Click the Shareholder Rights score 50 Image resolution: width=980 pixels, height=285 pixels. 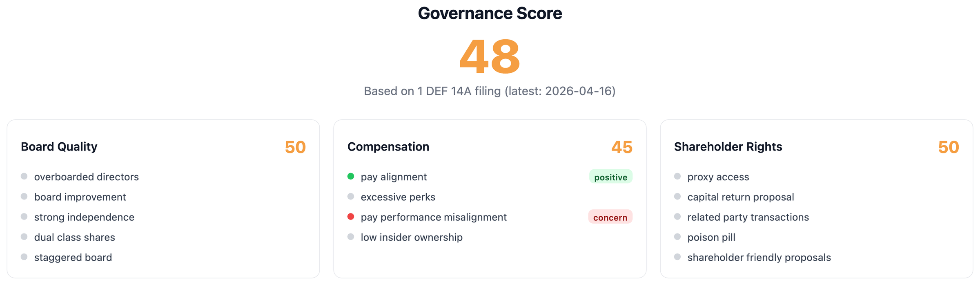tap(949, 147)
